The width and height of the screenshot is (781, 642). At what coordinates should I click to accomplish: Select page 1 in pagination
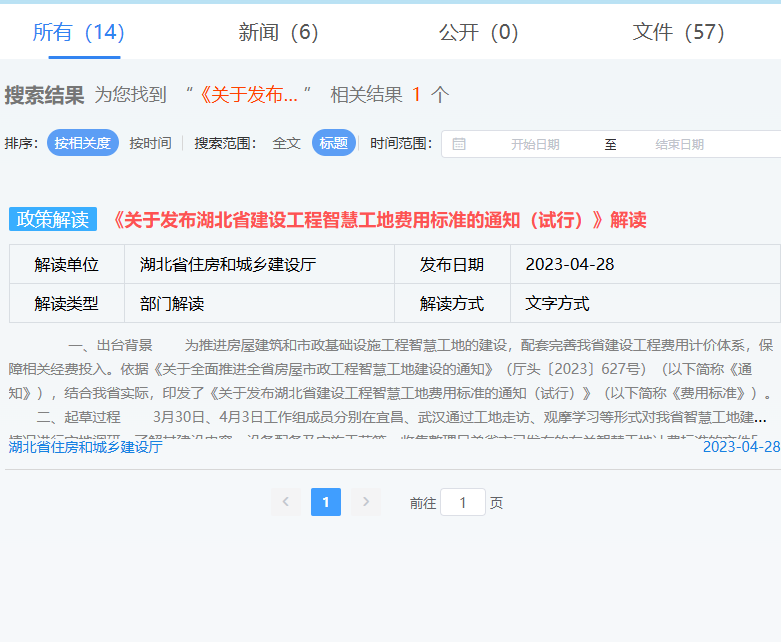pyautogui.click(x=326, y=502)
